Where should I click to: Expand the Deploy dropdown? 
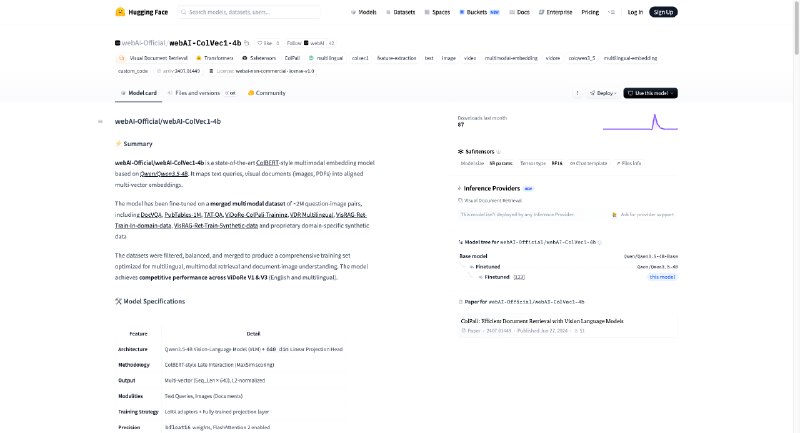[603, 93]
